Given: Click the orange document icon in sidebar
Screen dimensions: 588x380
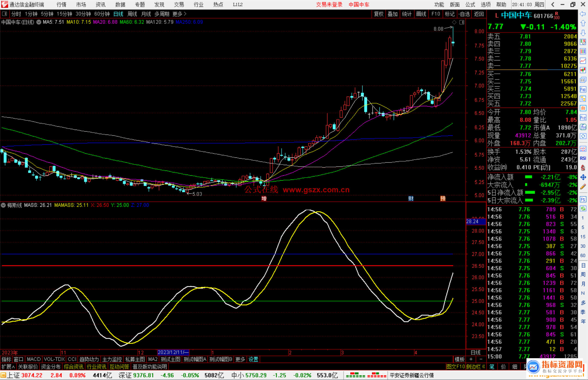Looking at the screenshot, I should coord(583,108).
